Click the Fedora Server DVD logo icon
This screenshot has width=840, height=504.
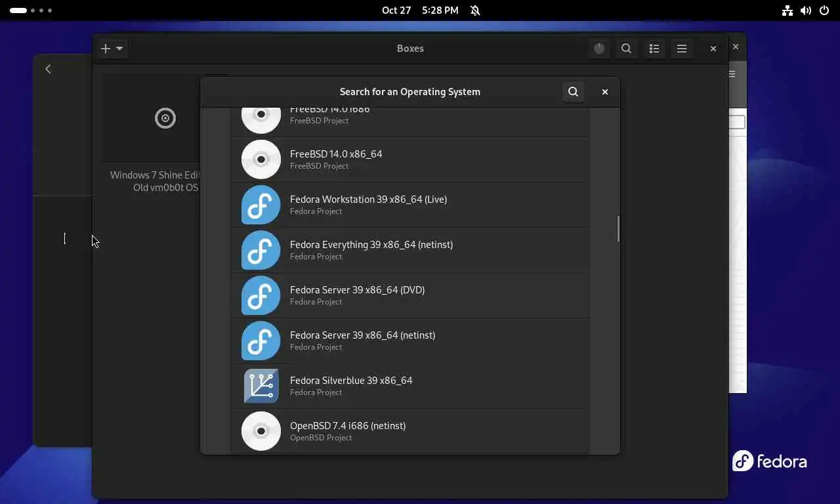(261, 295)
